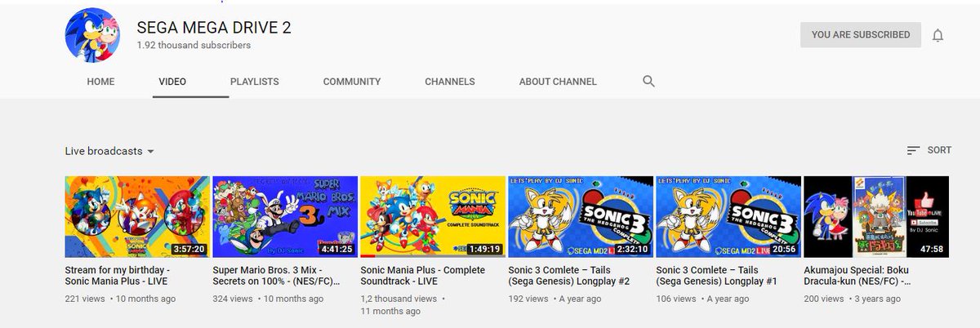Image resolution: width=980 pixels, height=328 pixels.
Task: Click the sort lines icon
Action: 913,150
